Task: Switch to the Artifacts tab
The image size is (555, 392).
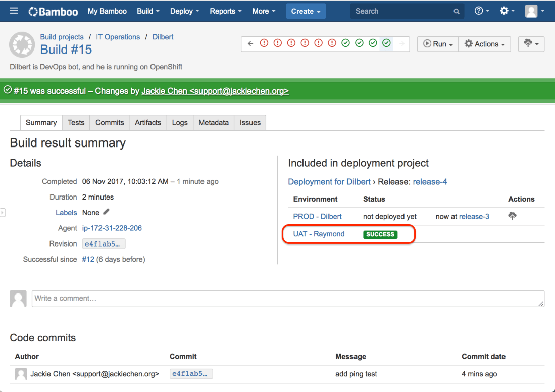Action: tap(148, 123)
